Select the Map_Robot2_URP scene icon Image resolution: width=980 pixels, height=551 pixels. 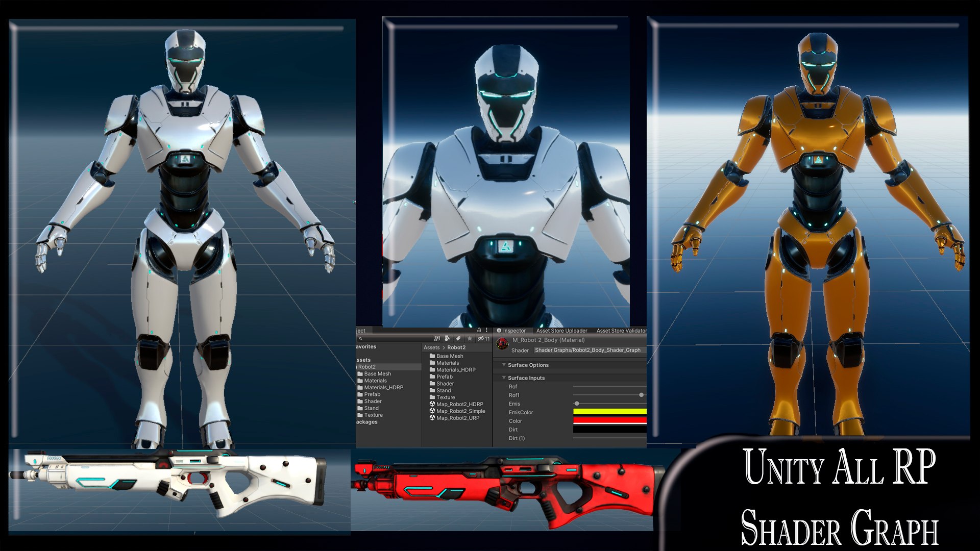click(432, 418)
